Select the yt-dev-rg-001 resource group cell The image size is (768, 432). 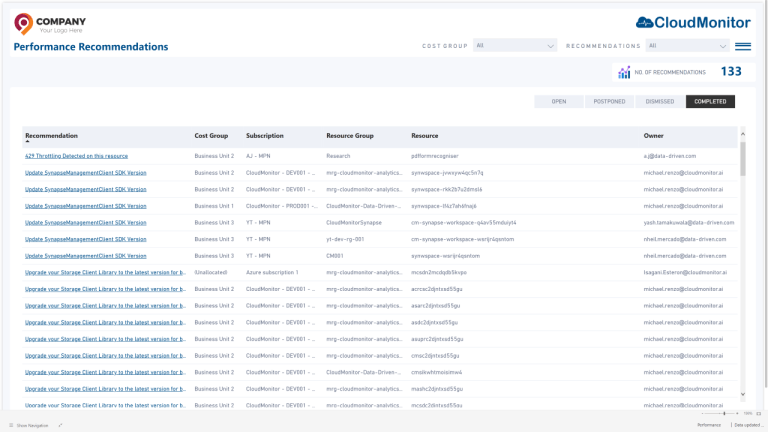pos(345,239)
